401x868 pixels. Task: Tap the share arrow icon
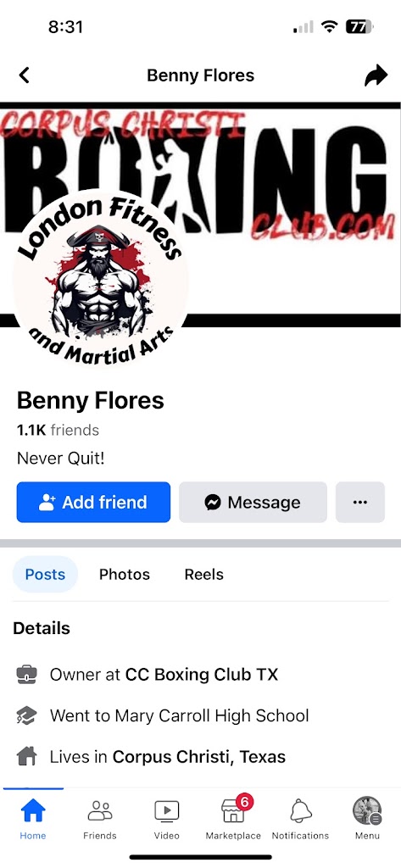pos(376,75)
